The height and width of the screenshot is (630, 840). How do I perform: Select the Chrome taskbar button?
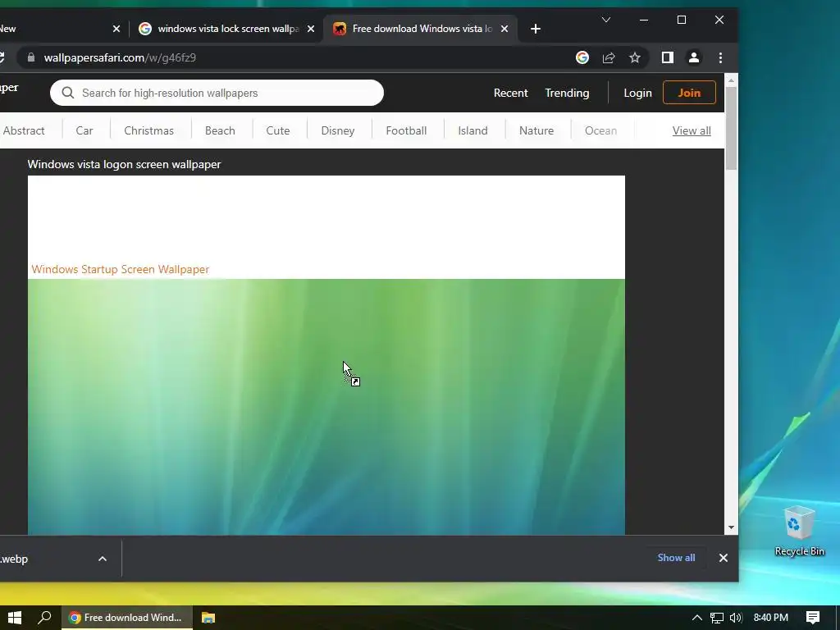(x=127, y=618)
